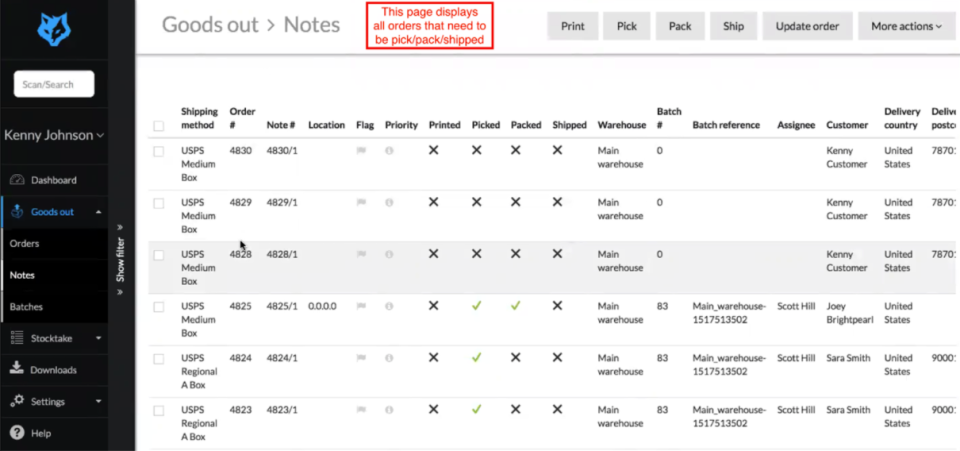The image size is (960, 451).
Task: Go to Dashboard menu item
Action: point(54,180)
